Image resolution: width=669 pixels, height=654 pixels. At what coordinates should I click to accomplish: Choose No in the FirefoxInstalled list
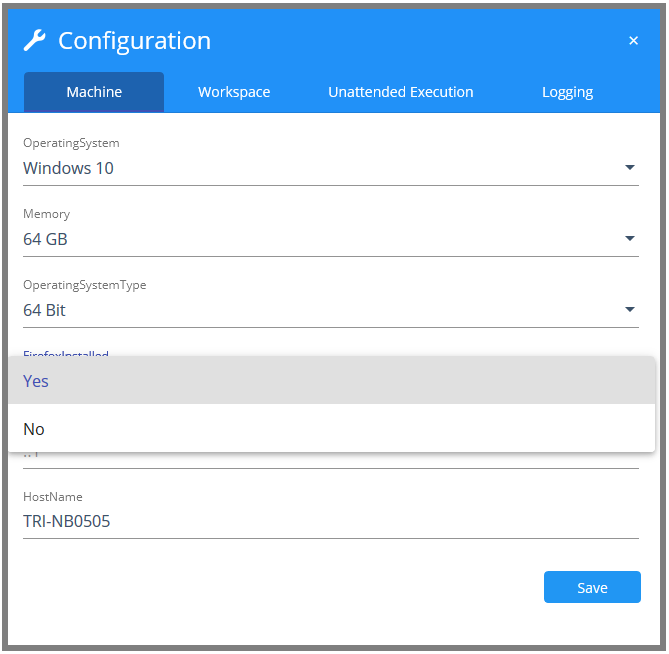[x=34, y=429]
